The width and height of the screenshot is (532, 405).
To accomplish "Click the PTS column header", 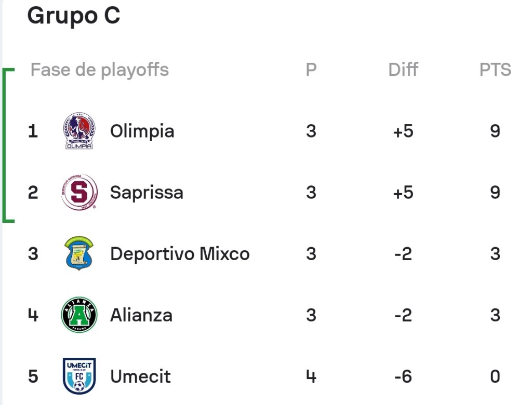I will click(495, 70).
